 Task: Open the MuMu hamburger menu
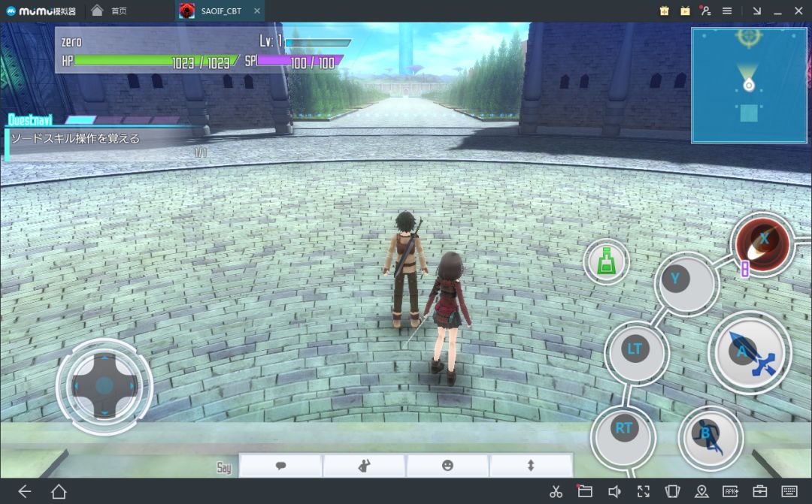click(x=727, y=11)
